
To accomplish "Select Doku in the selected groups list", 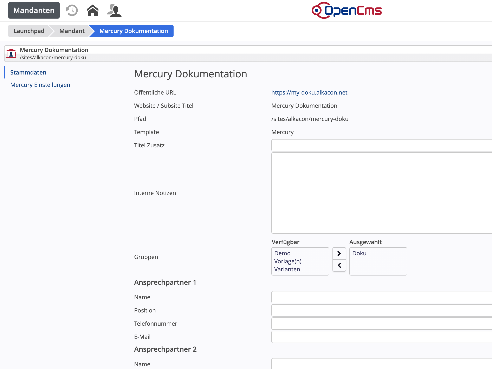I will (x=359, y=253).
